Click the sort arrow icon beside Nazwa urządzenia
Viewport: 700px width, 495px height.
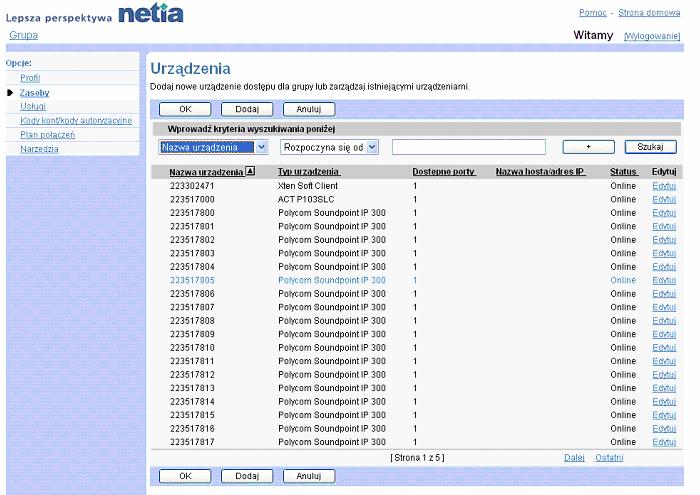coord(250,171)
